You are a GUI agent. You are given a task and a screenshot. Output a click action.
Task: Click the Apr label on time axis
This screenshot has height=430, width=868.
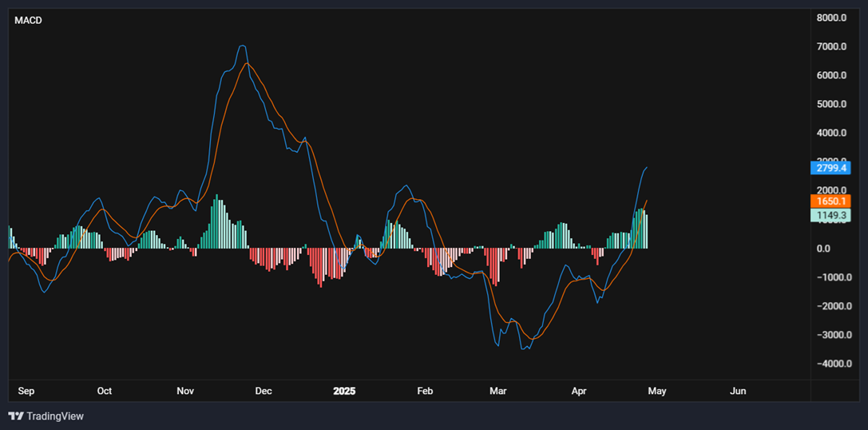(578, 391)
